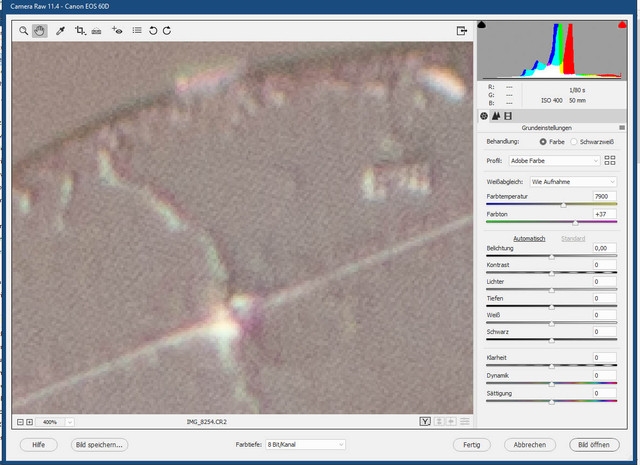Viewport: 640px width, 465px height.
Task: Activate the Crop tool
Action: (80, 31)
